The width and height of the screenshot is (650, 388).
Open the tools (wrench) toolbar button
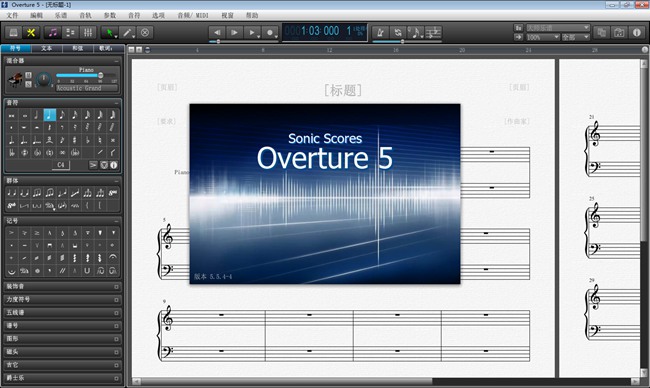coord(31,32)
